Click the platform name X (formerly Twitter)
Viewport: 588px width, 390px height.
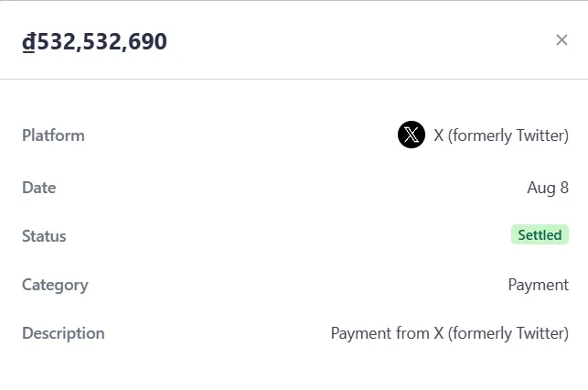501,135
